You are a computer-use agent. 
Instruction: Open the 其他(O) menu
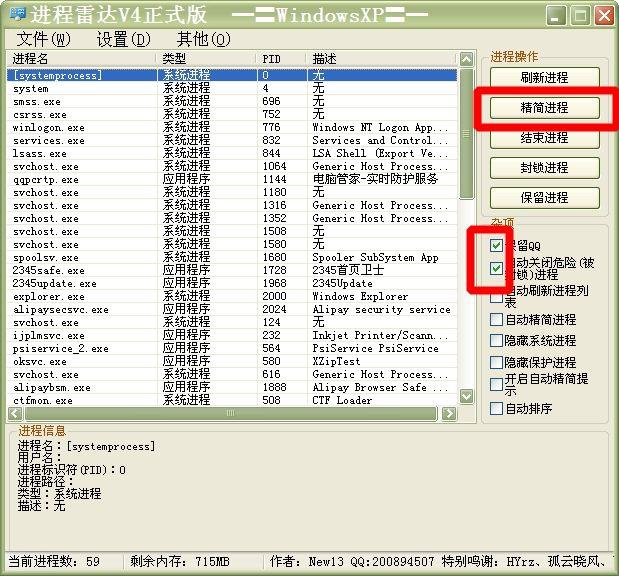[203, 39]
